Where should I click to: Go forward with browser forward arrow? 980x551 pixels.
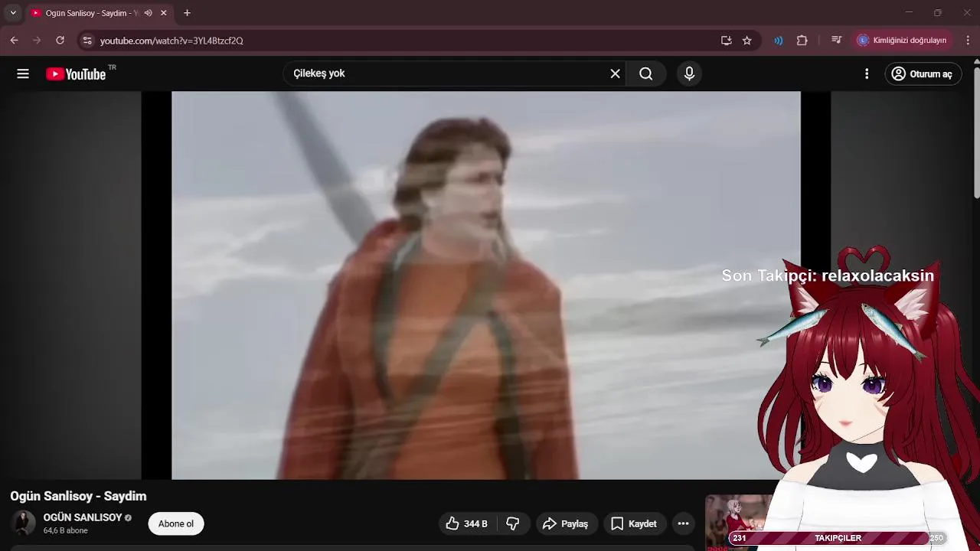37,41
